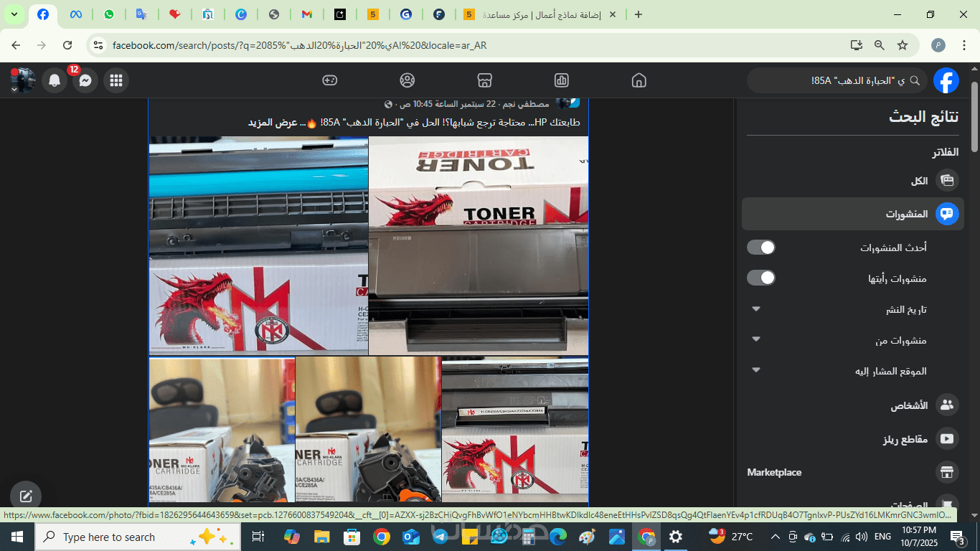Toggle أحدث المنشورات switch
Screen dimensions: 980x551
click(x=761, y=248)
